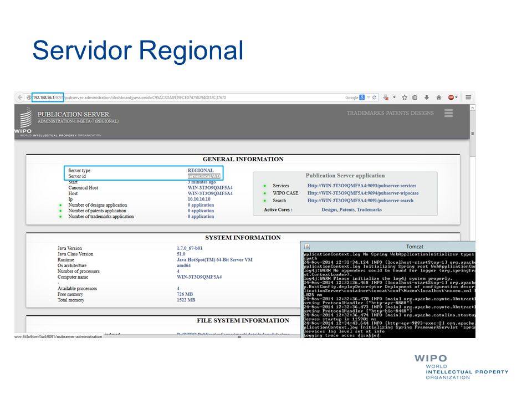The image size is (532, 399).
Task: Click the green dot beside WIPO CASE
Action: [x=265, y=193]
